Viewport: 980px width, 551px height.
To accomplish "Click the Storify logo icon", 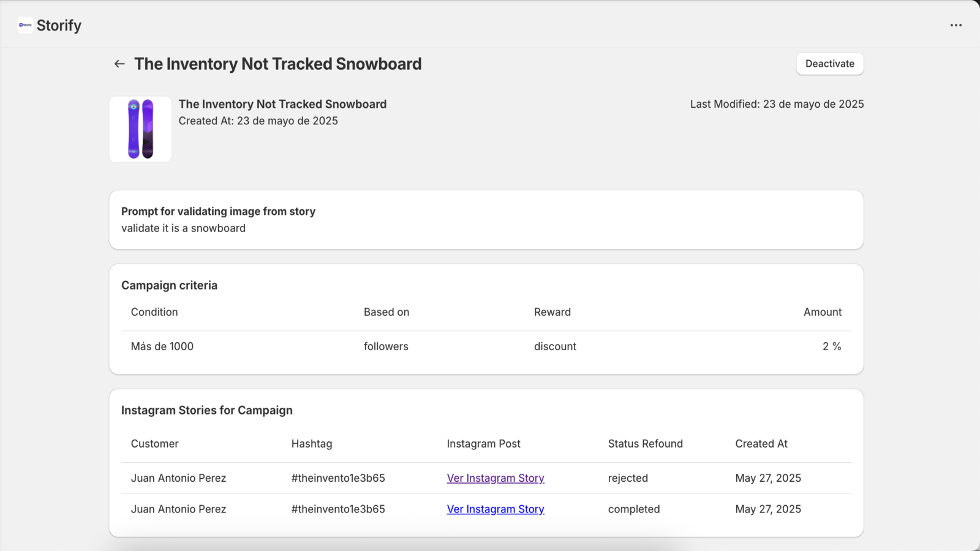I will pos(24,25).
